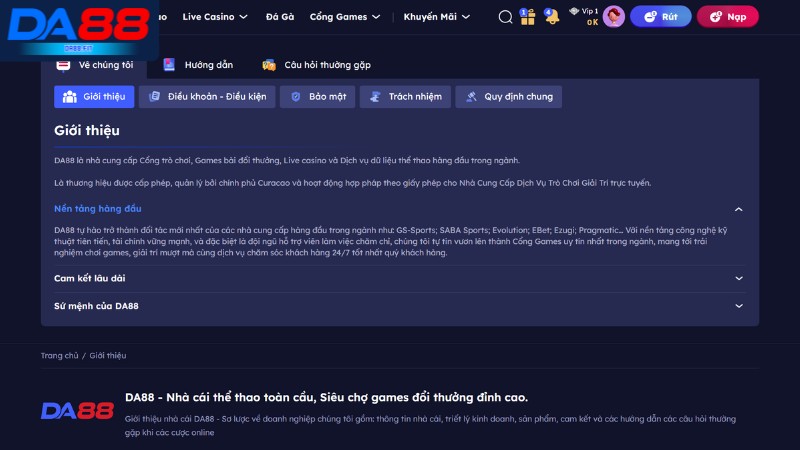Switch to the Câu hỏi thường gặp tab
Screen dimensions: 800x450
[317, 65]
